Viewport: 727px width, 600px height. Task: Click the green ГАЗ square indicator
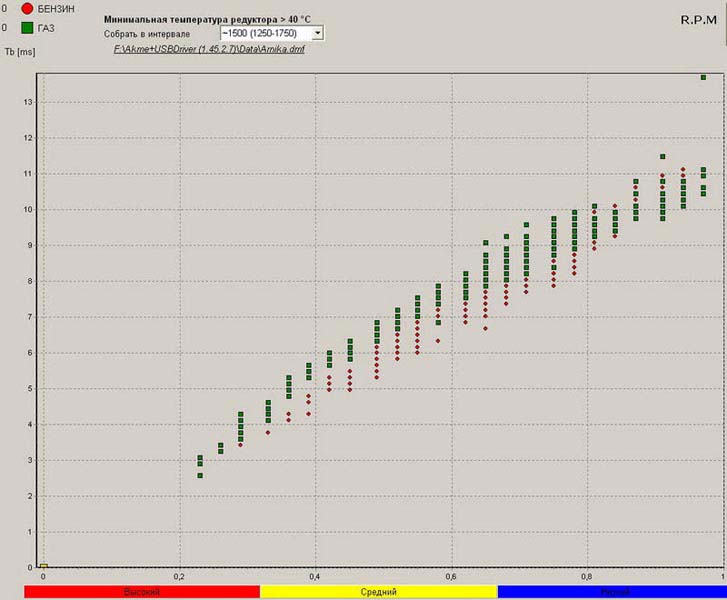pyautogui.click(x=26, y=28)
